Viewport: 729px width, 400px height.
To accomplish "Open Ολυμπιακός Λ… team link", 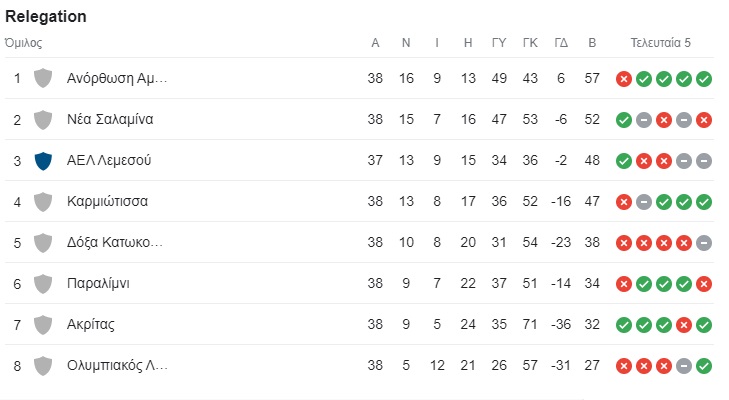I will (117, 365).
